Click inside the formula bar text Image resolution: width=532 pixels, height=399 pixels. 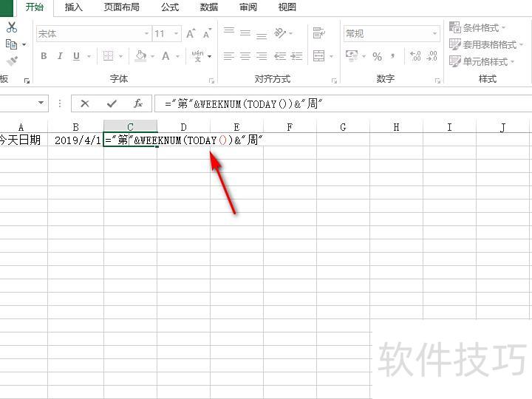click(x=244, y=104)
